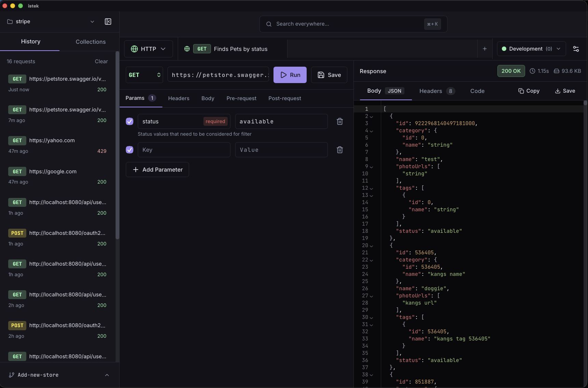Open the GET method selector
This screenshot has height=388, width=588.
click(x=144, y=75)
